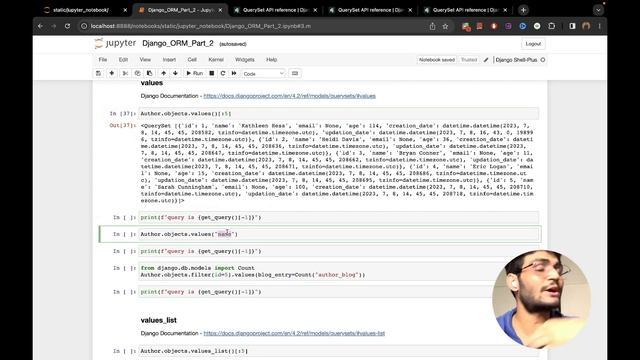This screenshot has width=640, height=360.
Task: Open a new browser tab
Action: click(523, 10)
